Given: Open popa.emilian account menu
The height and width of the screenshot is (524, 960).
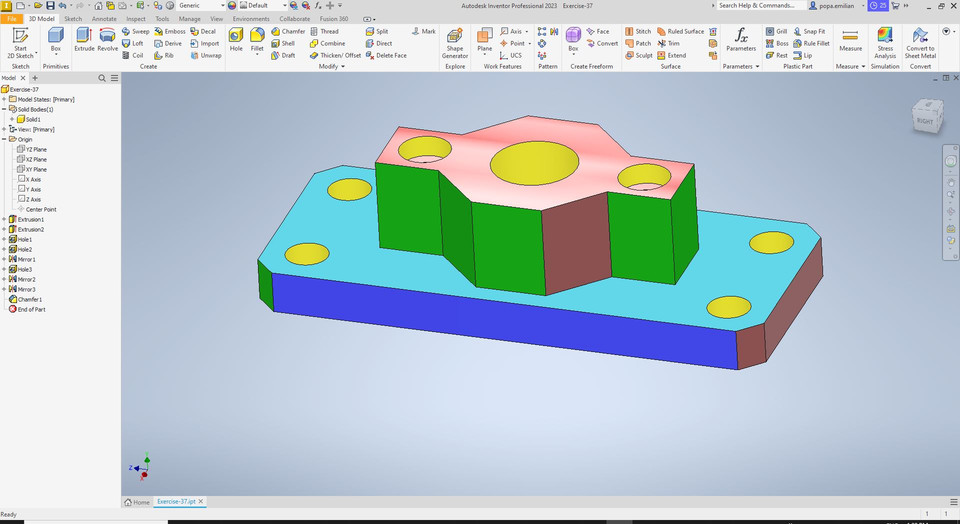Looking at the screenshot, I should (x=836, y=6).
